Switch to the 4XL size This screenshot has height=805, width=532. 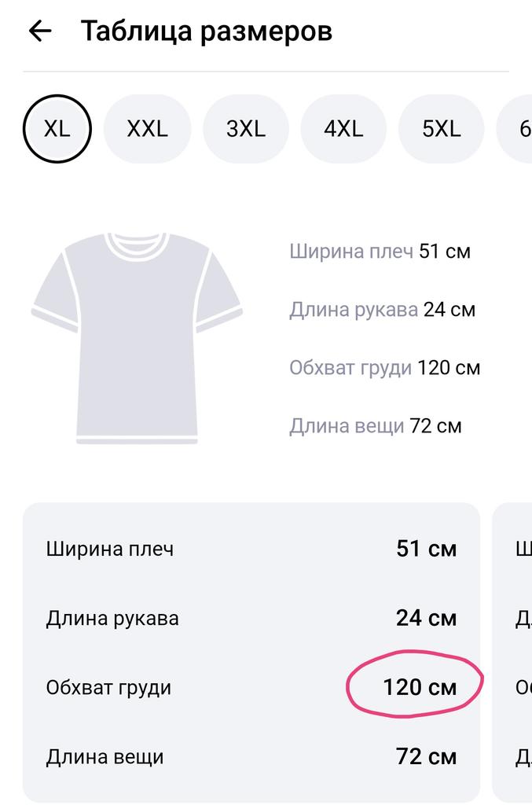(343, 129)
